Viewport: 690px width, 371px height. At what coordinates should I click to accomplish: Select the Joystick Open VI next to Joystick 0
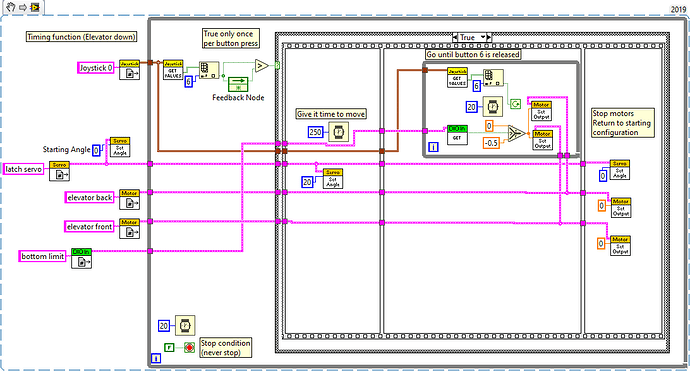129,70
